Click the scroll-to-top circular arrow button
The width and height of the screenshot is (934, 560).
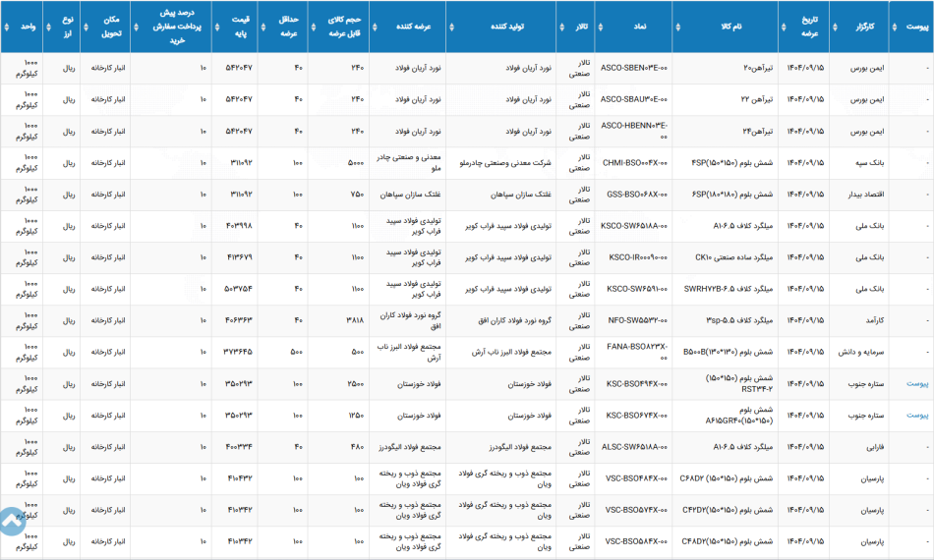pos(12,522)
